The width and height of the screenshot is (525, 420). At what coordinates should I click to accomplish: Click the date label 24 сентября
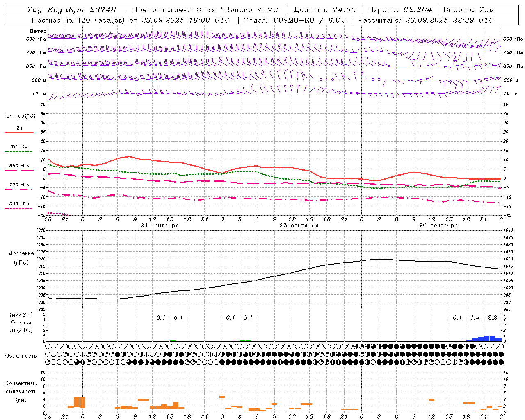point(159,226)
